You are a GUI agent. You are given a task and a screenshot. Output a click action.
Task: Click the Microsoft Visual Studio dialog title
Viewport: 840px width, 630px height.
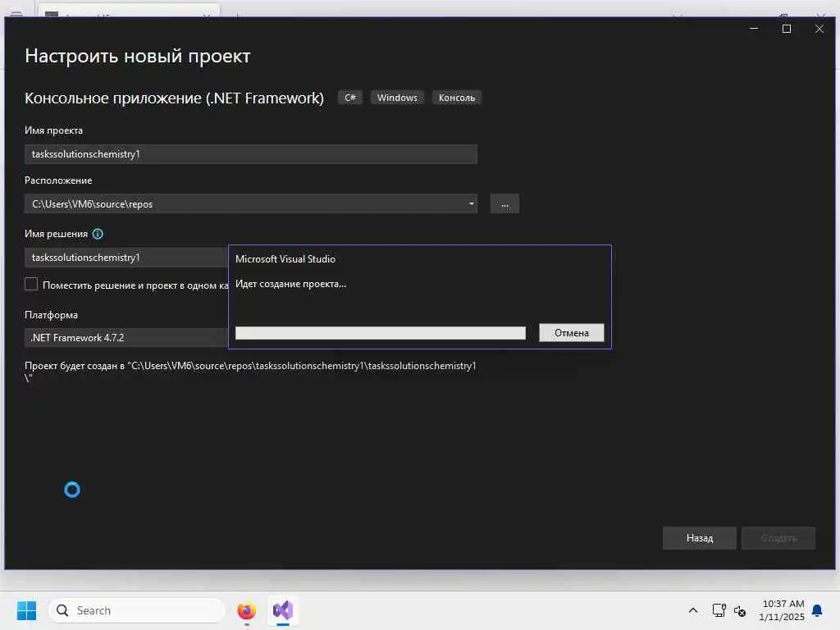(285, 259)
